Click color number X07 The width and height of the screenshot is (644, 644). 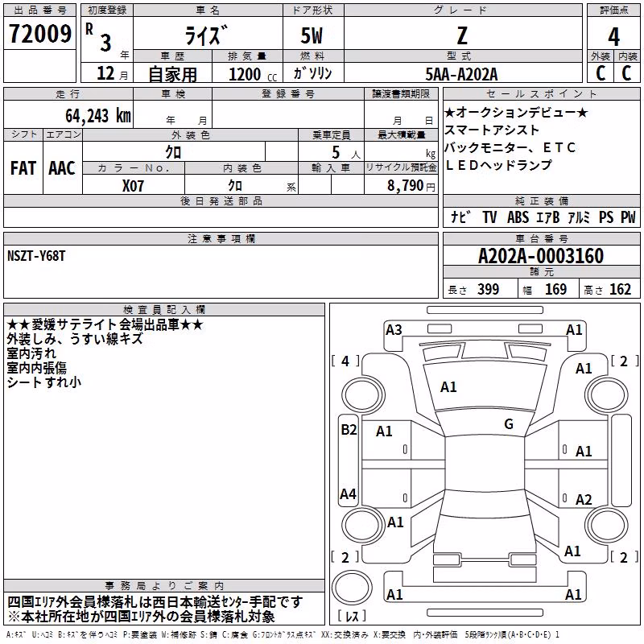pyautogui.click(x=133, y=186)
